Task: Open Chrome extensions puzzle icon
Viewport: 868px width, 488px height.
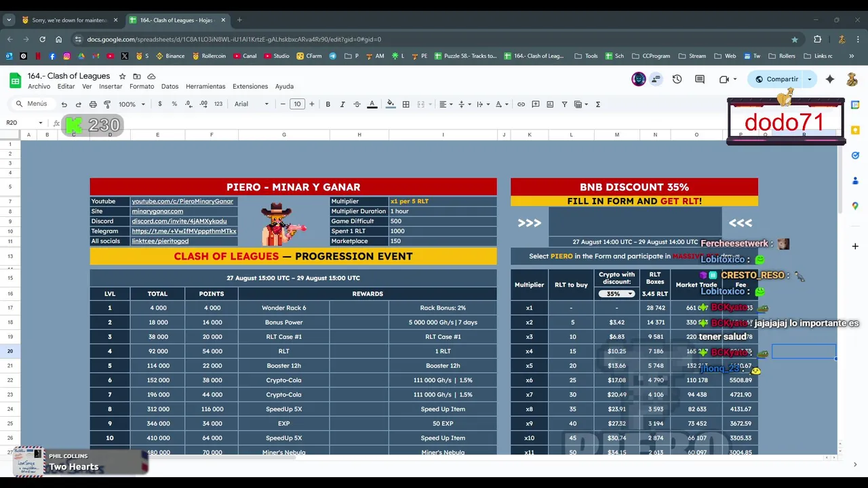Action: (x=817, y=39)
